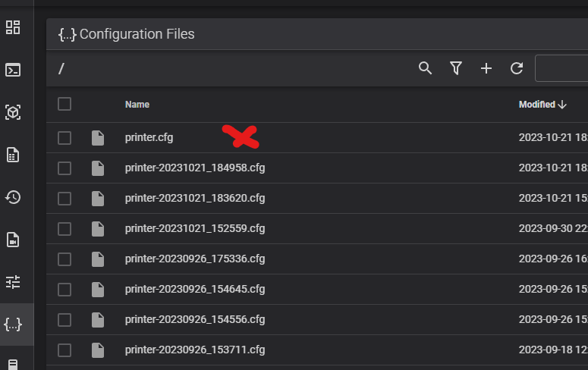The width and height of the screenshot is (588, 370).
Task: Open the G-code preview cube icon
Action: (x=13, y=112)
